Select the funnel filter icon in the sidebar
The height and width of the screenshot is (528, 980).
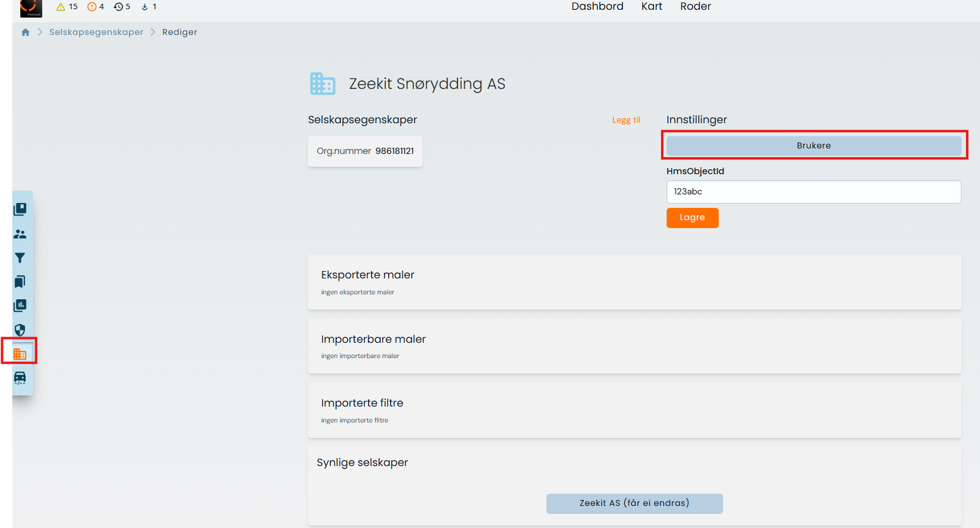tap(20, 258)
